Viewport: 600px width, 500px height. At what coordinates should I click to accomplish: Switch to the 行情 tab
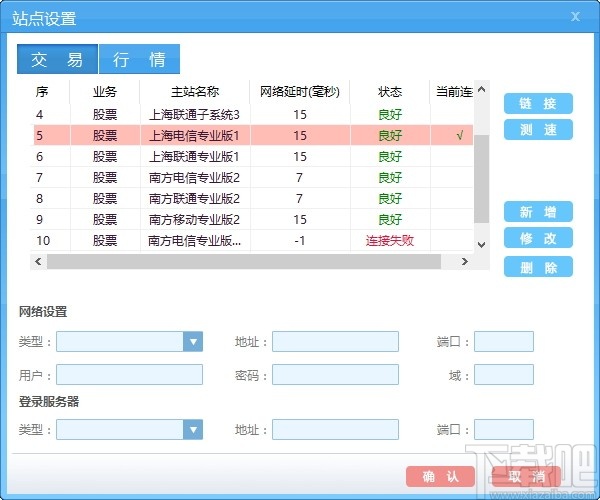(x=139, y=59)
